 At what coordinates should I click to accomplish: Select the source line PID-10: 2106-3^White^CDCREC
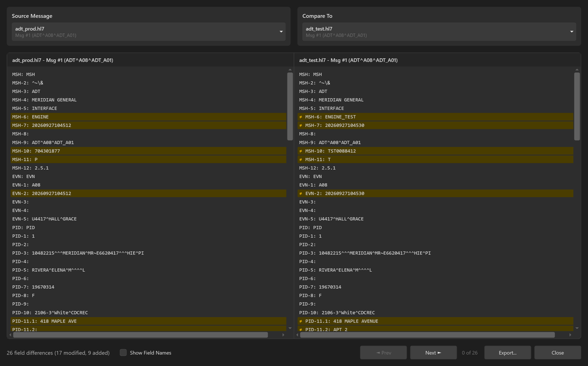[148, 313]
